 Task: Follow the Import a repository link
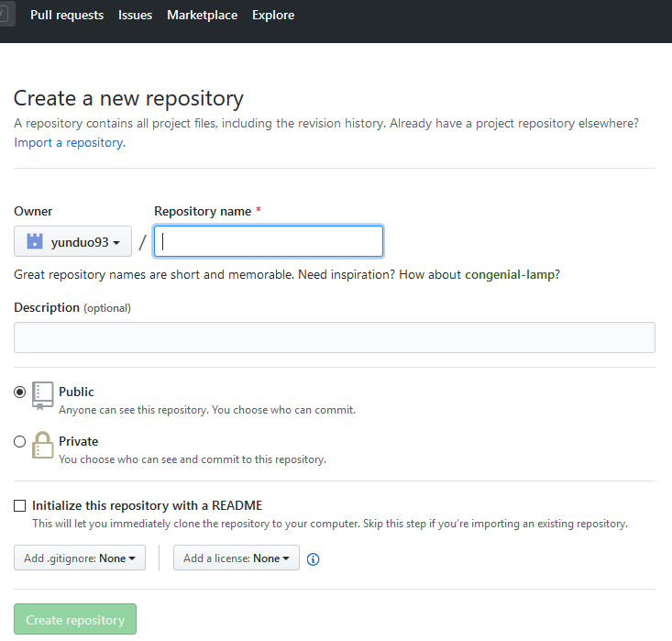70,142
